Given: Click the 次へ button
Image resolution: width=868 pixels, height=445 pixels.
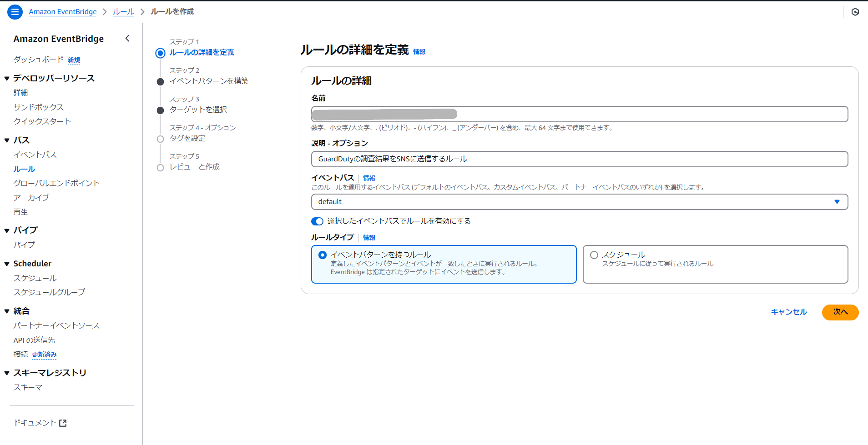Looking at the screenshot, I should pos(840,312).
